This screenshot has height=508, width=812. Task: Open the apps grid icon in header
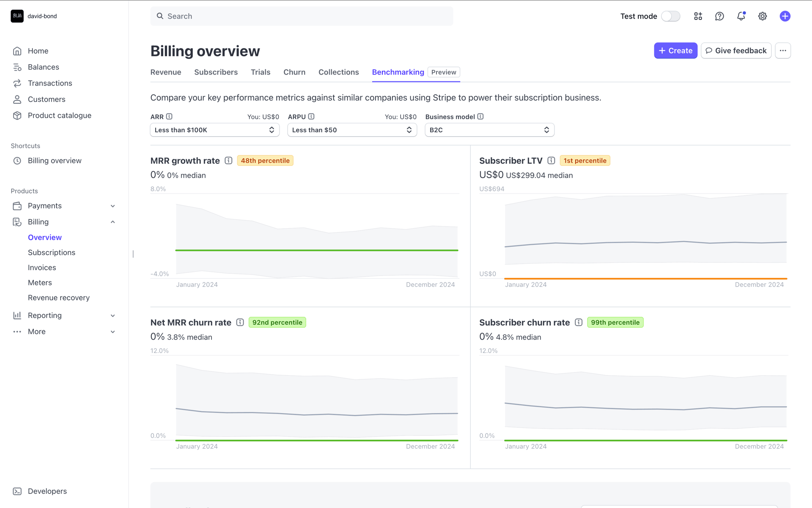point(698,16)
